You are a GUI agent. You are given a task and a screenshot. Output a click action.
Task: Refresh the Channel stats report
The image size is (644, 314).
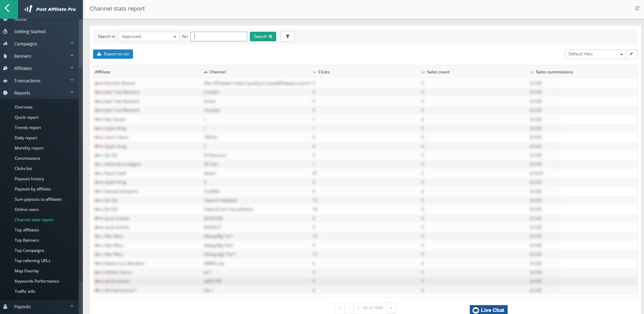pyautogui.click(x=637, y=8)
